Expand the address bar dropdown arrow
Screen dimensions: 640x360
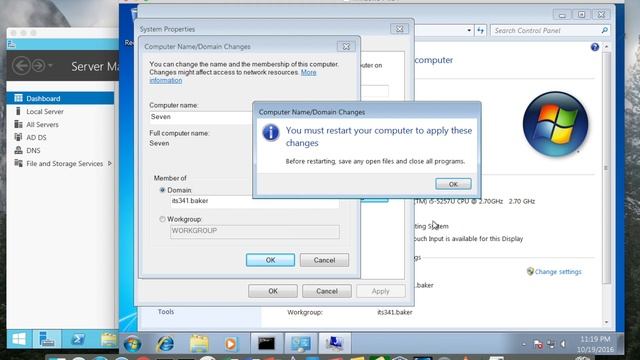[x=469, y=31]
